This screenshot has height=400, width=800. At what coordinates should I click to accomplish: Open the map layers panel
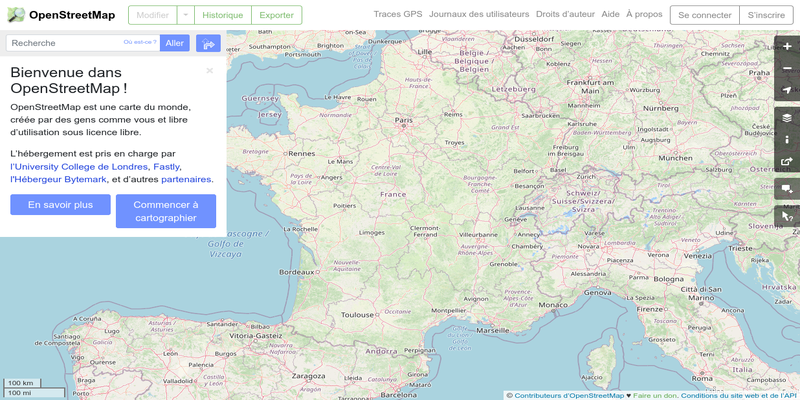click(787, 118)
